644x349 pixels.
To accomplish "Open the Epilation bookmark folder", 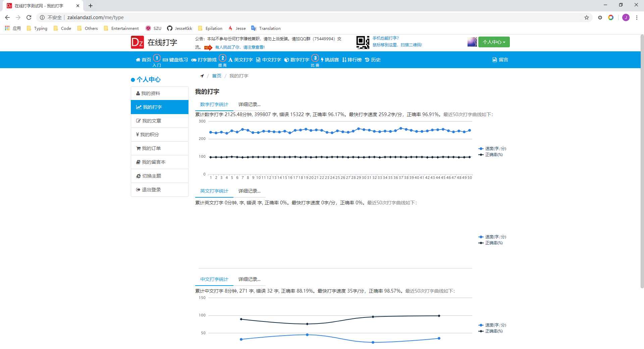I will [210, 29].
